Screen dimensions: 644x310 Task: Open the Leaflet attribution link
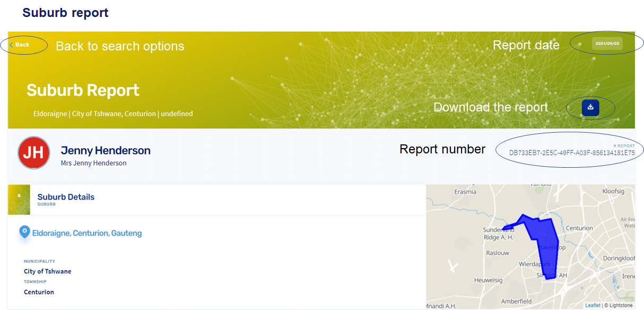tap(593, 305)
